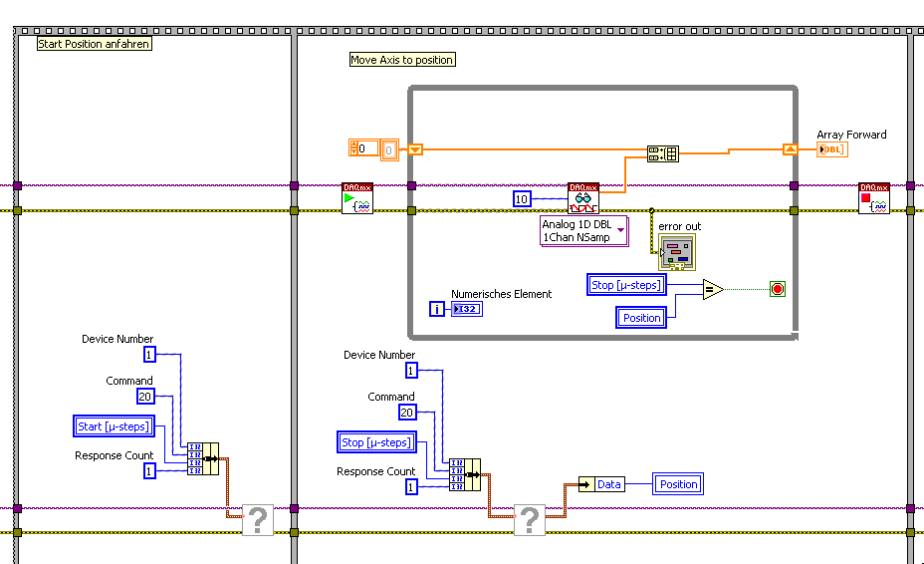
Task: Click the 'error out' label text
Action: (679, 226)
